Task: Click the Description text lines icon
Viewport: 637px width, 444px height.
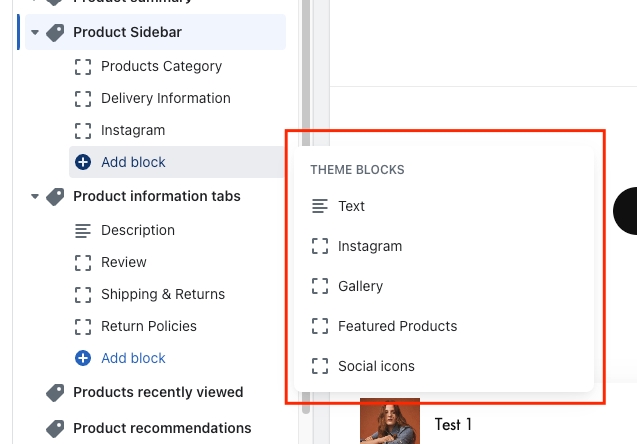Action: pos(84,231)
